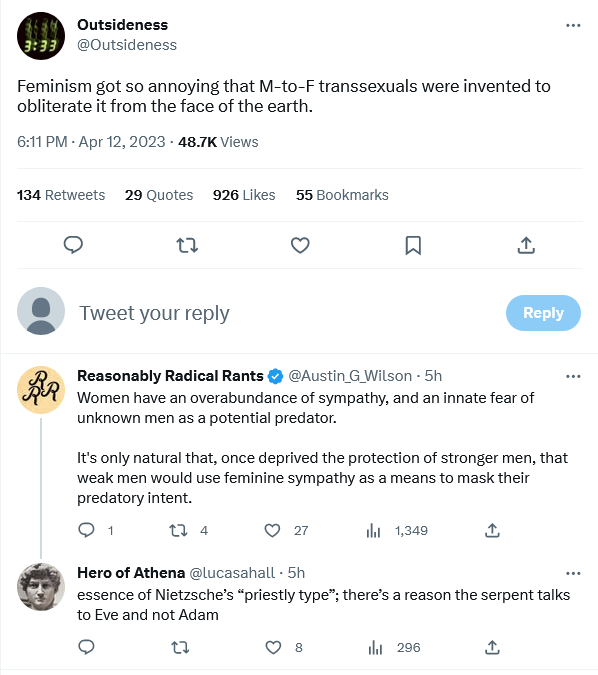Share the Reasonably Radical Rants reply

click(492, 530)
